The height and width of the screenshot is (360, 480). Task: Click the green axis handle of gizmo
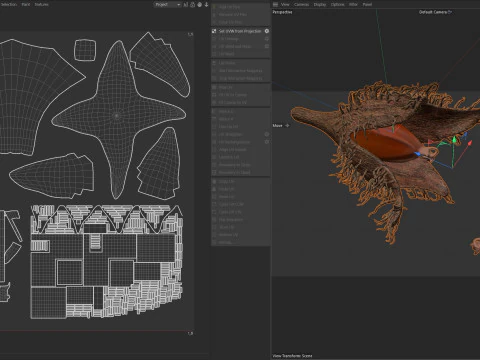tap(454, 140)
